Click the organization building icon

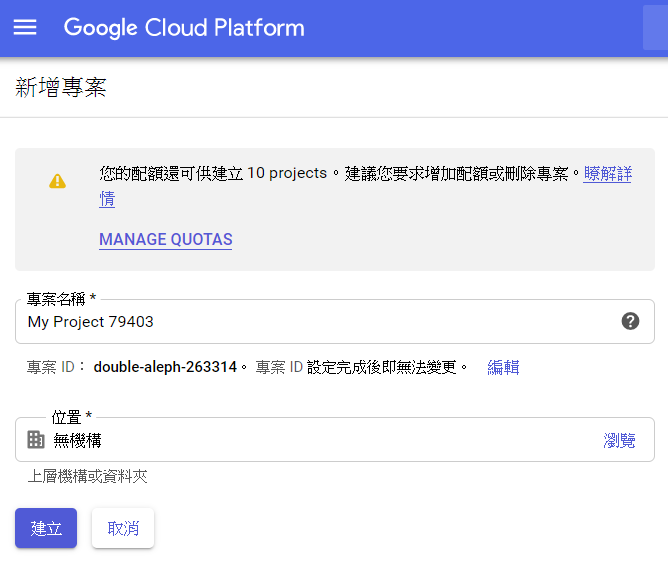click(x=36, y=440)
